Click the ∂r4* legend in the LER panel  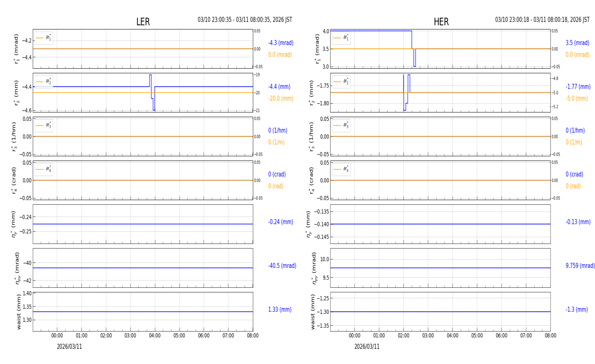[x=44, y=169]
